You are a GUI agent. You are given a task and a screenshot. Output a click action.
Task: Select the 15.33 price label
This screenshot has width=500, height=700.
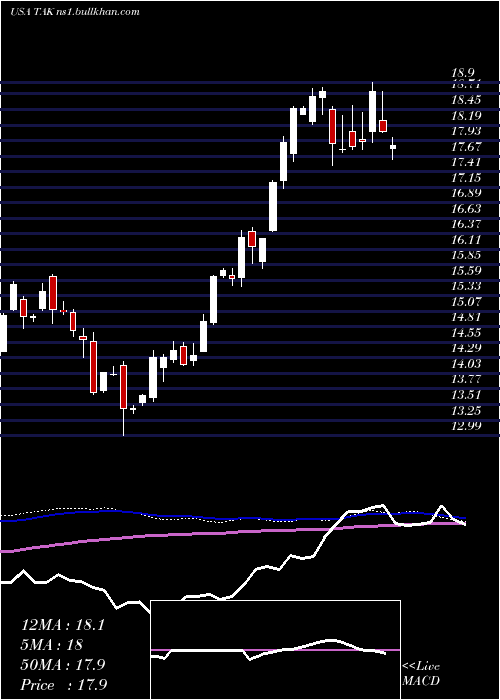click(466, 287)
